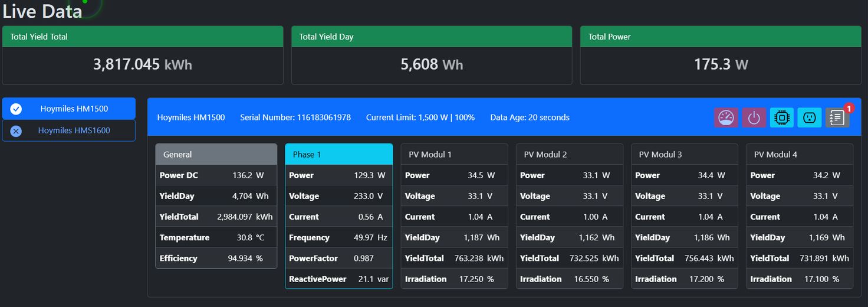Click the 175.3 W total power value

point(721,64)
